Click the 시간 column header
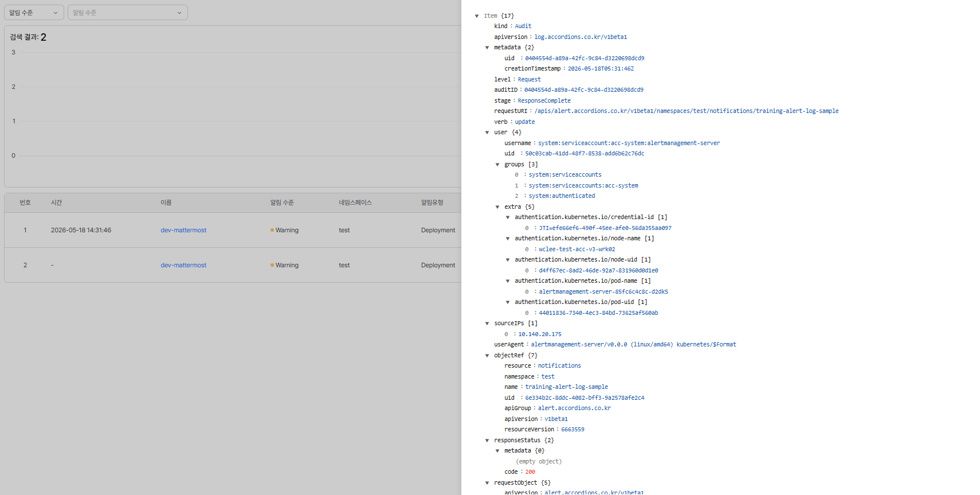 (x=56, y=202)
